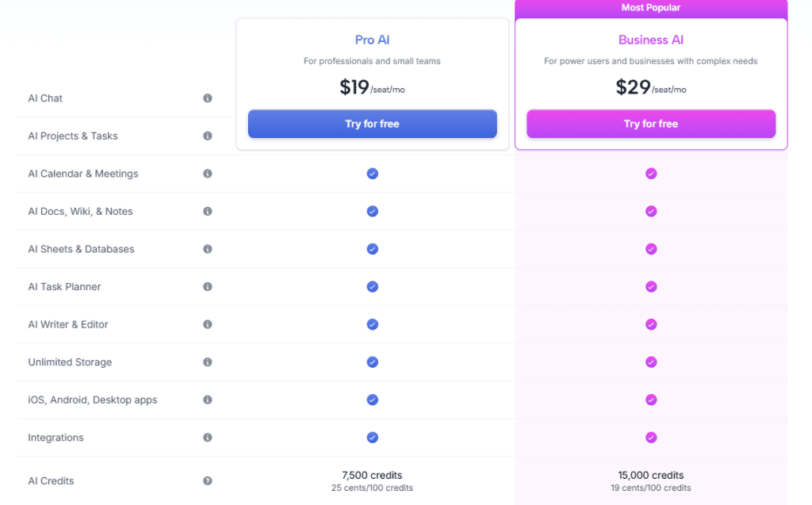Image resolution: width=812 pixels, height=505 pixels.
Task: Click the Business AI plan heading
Action: pyautogui.click(x=651, y=40)
